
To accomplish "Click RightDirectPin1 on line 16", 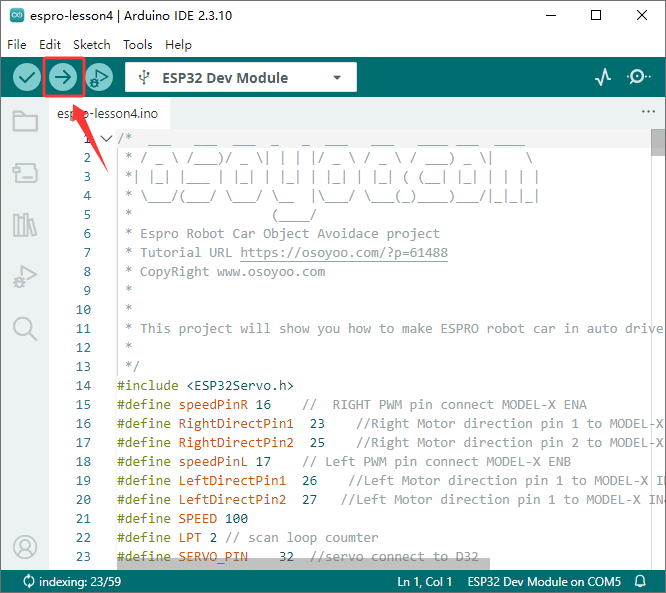I will pos(236,424).
